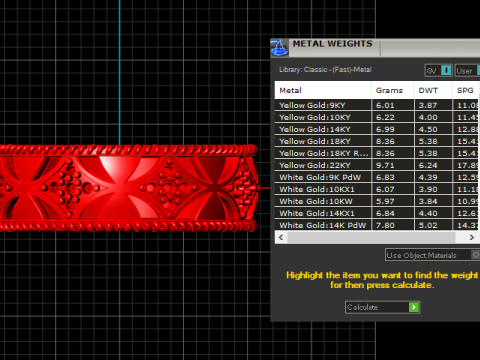
Task: Select the White Gold:9K PdW row
Action: (x=377, y=177)
